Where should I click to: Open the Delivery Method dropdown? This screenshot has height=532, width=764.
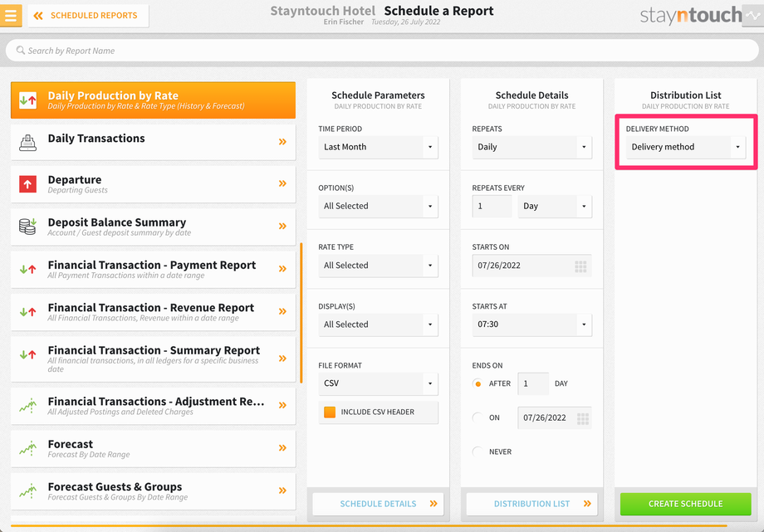click(x=686, y=147)
